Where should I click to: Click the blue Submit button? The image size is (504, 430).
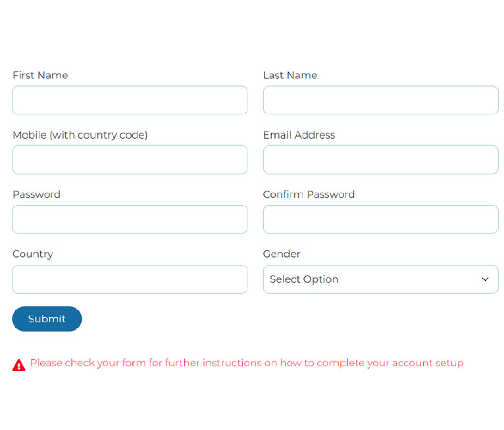click(47, 319)
